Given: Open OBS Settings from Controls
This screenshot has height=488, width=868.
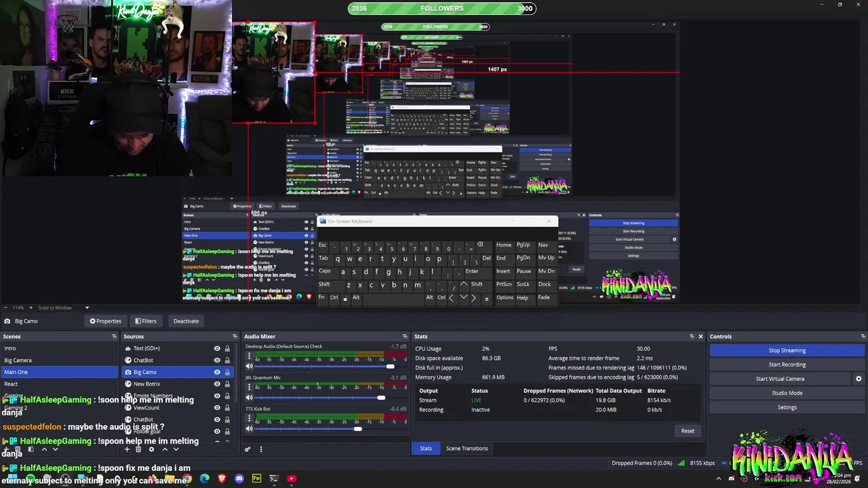Looking at the screenshot, I should (787, 407).
